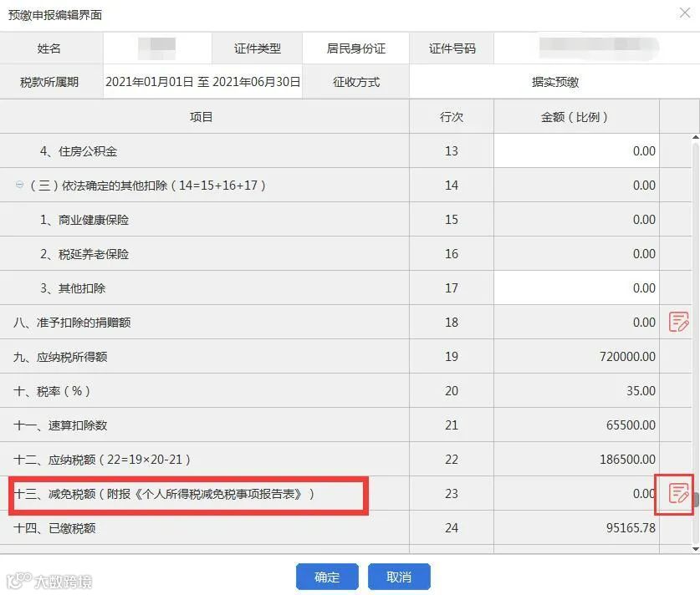Edit 住房公积金 amount field in row 13
This screenshot has width=700, height=595.
576,150
